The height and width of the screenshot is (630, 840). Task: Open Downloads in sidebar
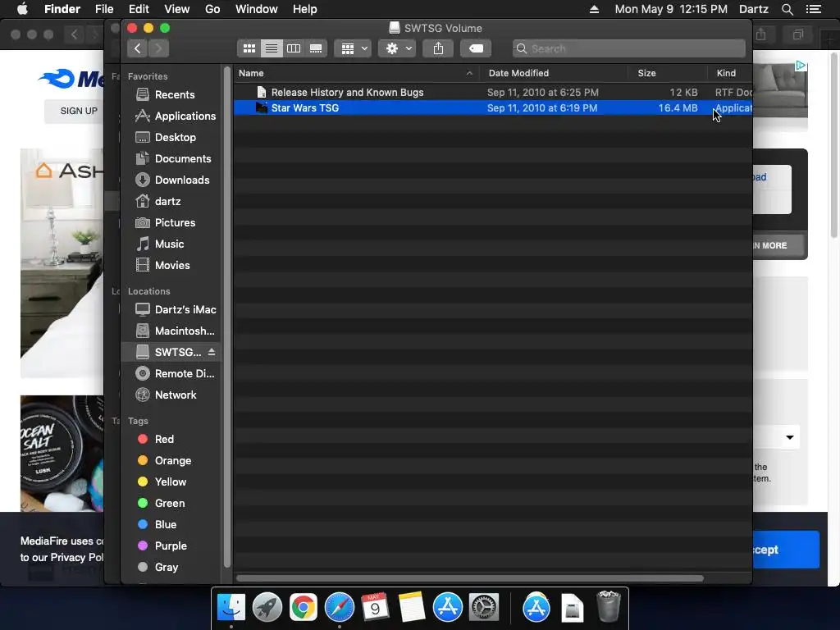coord(171,180)
